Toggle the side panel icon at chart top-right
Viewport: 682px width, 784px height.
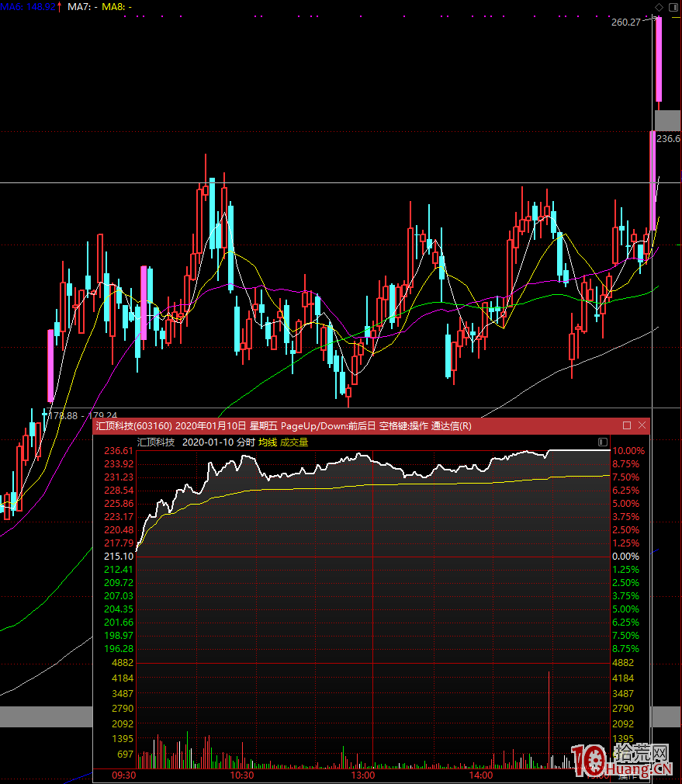673,7
